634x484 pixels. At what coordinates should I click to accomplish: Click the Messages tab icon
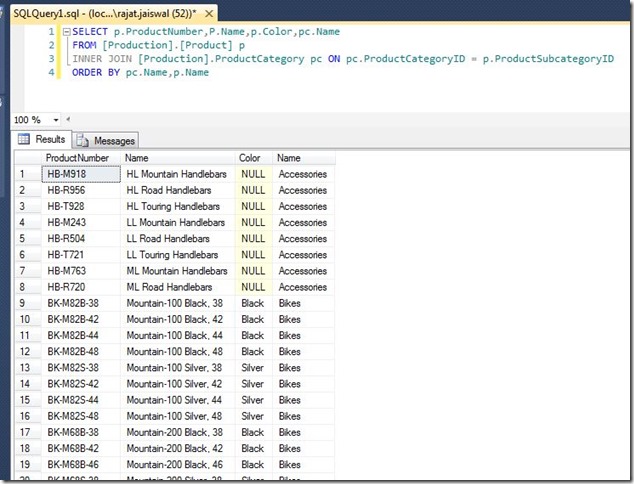tap(82, 140)
